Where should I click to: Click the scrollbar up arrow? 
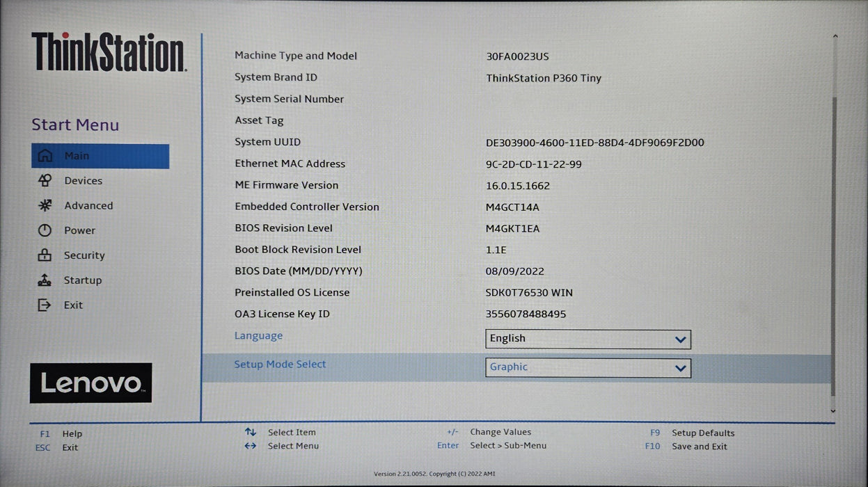click(835, 37)
